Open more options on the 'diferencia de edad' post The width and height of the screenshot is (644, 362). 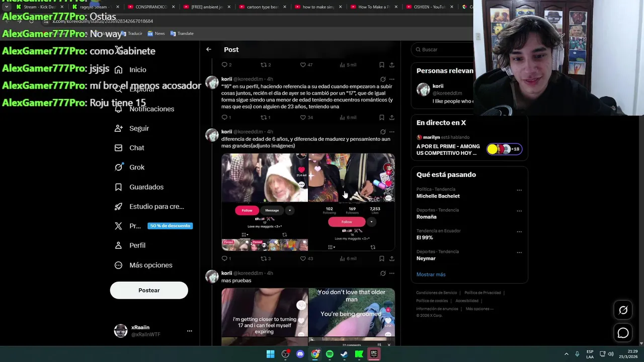click(392, 132)
